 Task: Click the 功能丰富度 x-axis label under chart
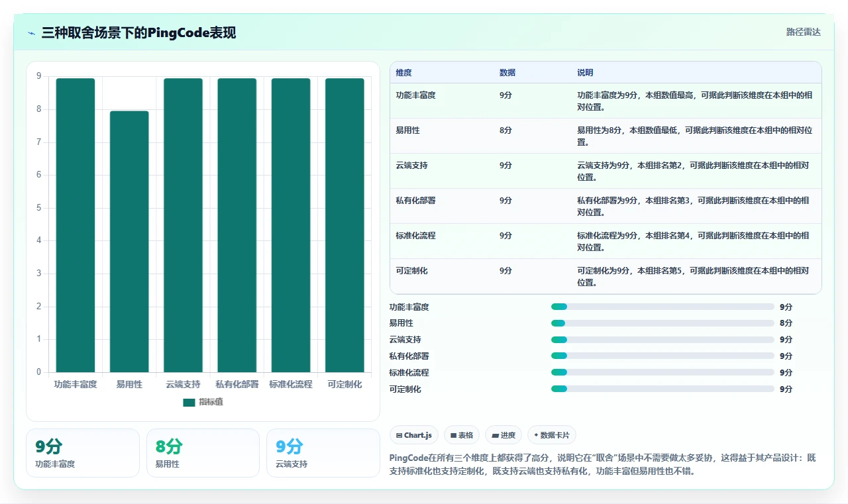(x=76, y=384)
